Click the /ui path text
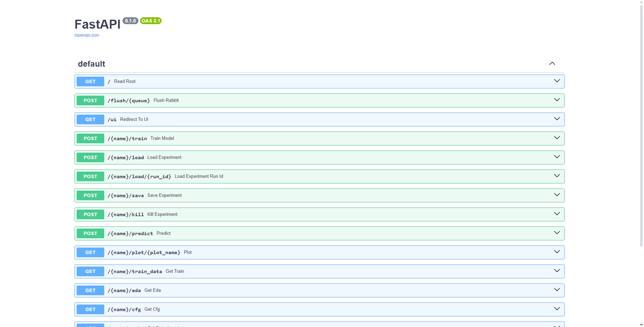The width and height of the screenshot is (644, 327). 112,119
